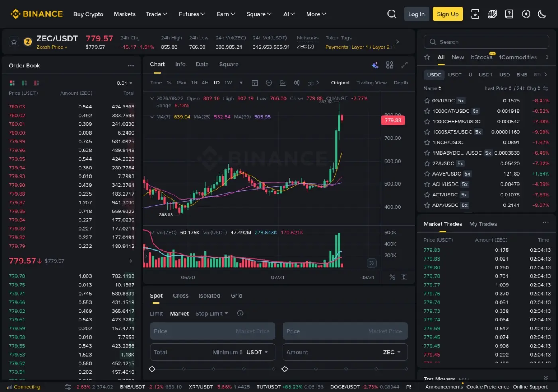
Task: Open the chart AI sparkle icon
Action: 375,65
